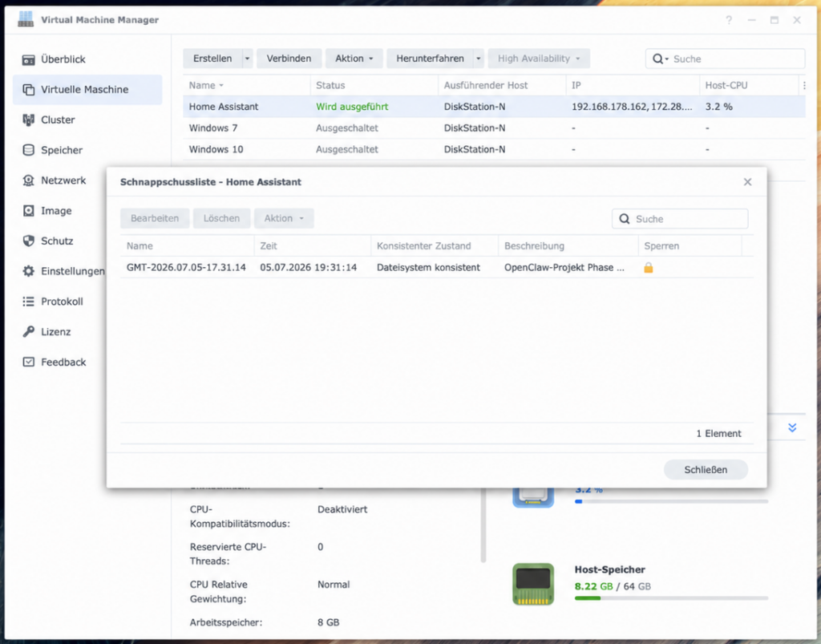
Task: Click the details pane vertical scrollbar
Action: click(x=483, y=526)
